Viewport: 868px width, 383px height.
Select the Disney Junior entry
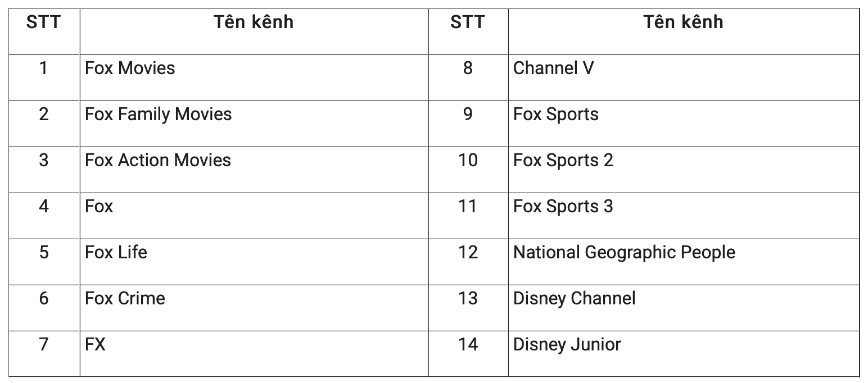tap(567, 344)
